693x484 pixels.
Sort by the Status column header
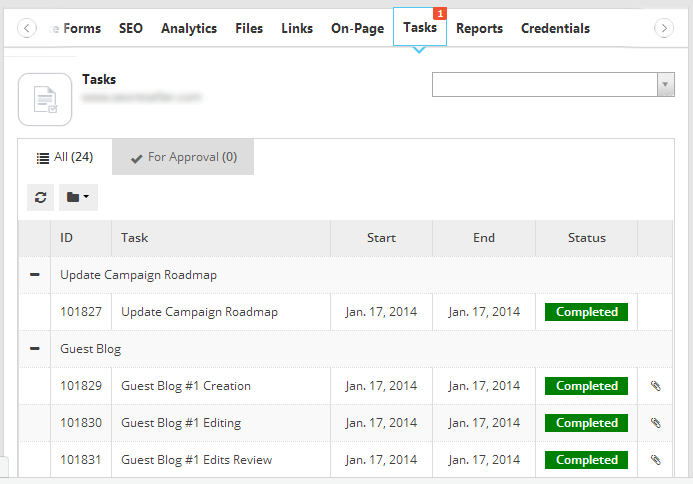[586, 238]
